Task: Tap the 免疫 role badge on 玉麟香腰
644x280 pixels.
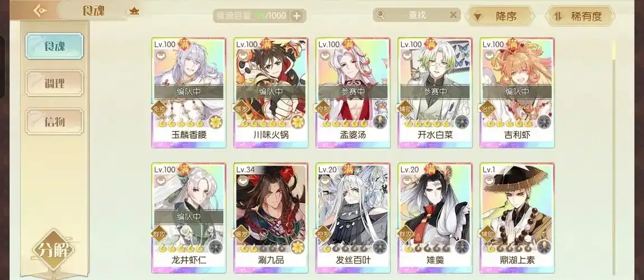Action: 160,109
